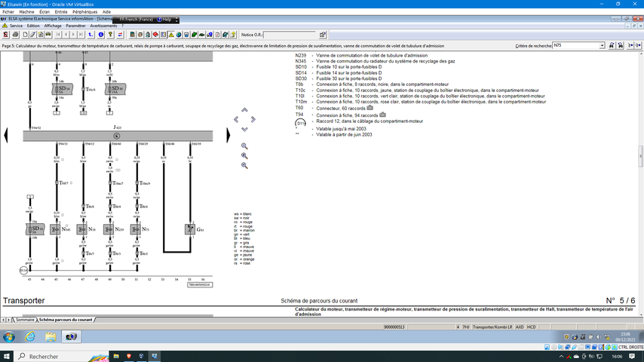This screenshot has width=644, height=362.
Task: Open host taskbar File Explorer icon
Action: pyautogui.click(x=116, y=356)
